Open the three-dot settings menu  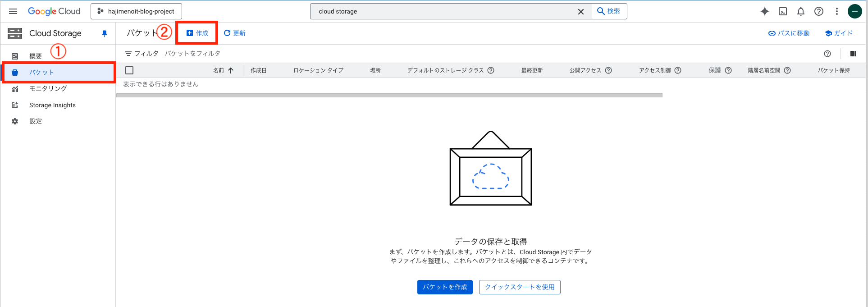coord(837,11)
